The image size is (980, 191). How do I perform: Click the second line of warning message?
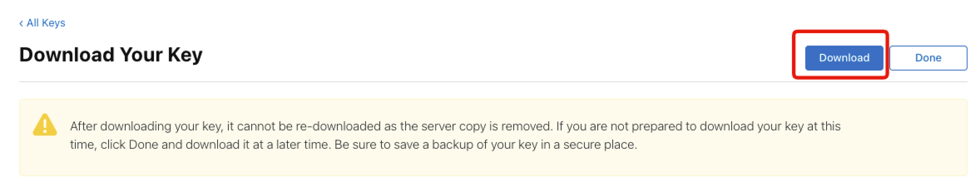[x=353, y=145]
